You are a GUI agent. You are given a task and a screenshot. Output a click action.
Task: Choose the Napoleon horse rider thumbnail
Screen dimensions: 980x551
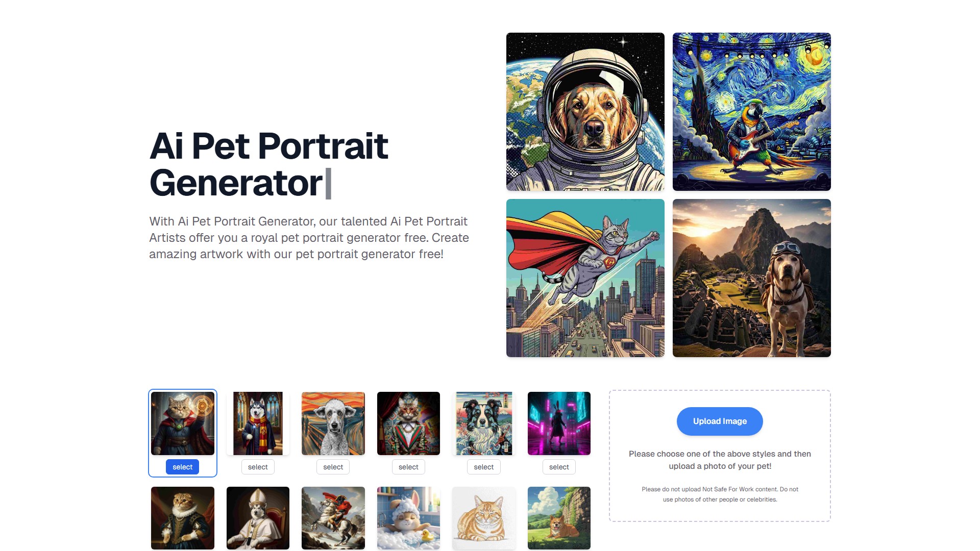[x=333, y=518]
